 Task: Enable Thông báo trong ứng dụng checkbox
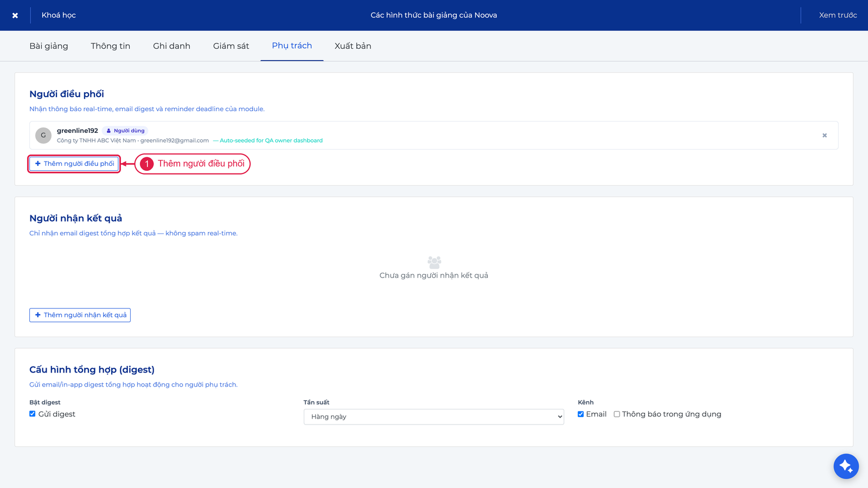[617, 414]
